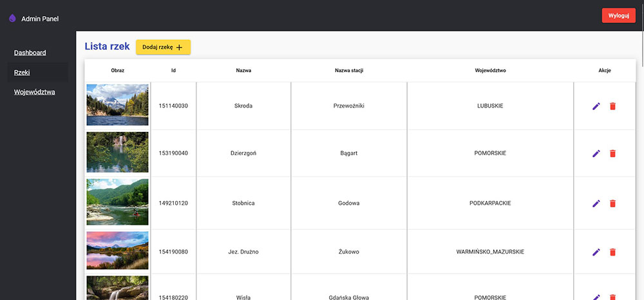Click the Województwo column header
The width and height of the screenshot is (644, 300).
click(490, 71)
